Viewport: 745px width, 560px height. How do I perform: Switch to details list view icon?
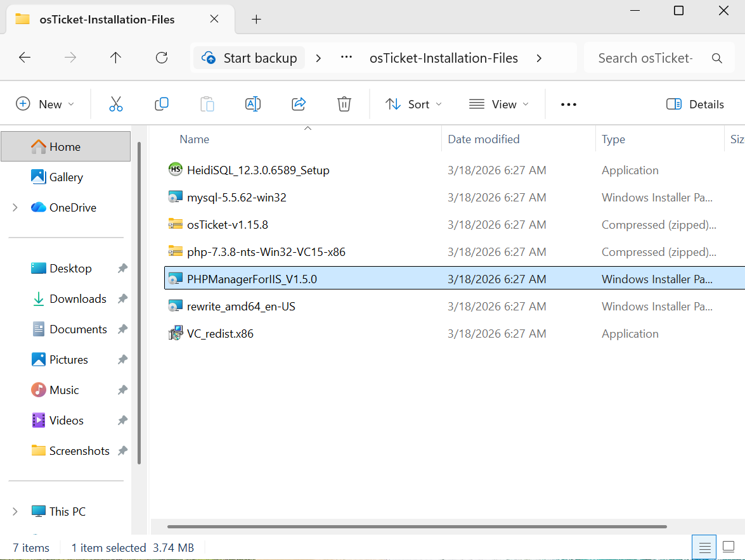click(704, 547)
